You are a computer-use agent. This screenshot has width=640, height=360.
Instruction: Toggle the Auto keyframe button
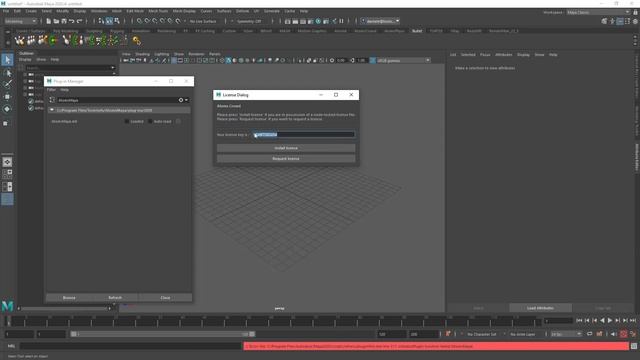[x=623, y=334]
